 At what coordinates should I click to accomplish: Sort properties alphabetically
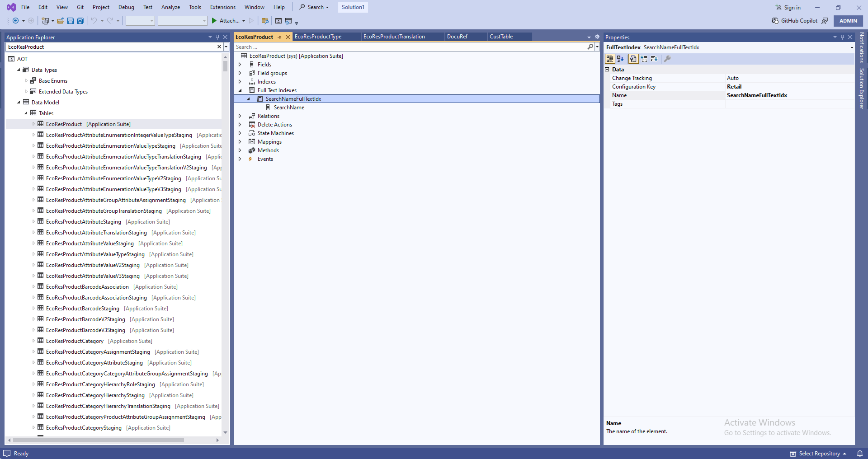coord(620,59)
